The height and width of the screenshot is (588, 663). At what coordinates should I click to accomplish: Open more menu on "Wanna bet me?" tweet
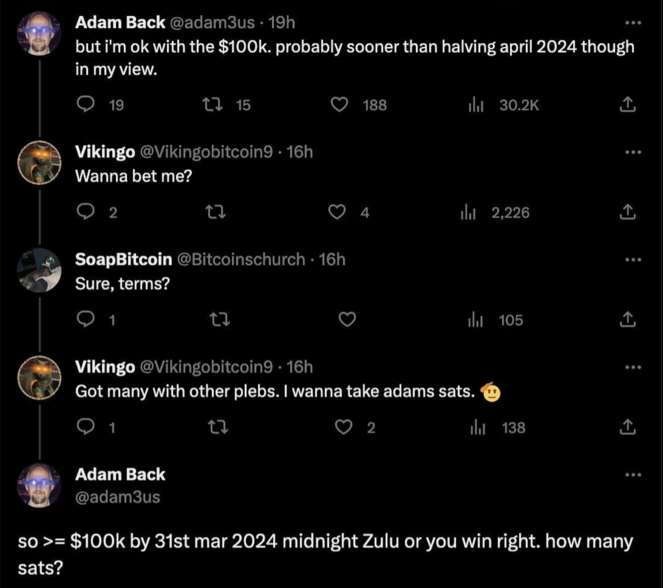[633, 152]
